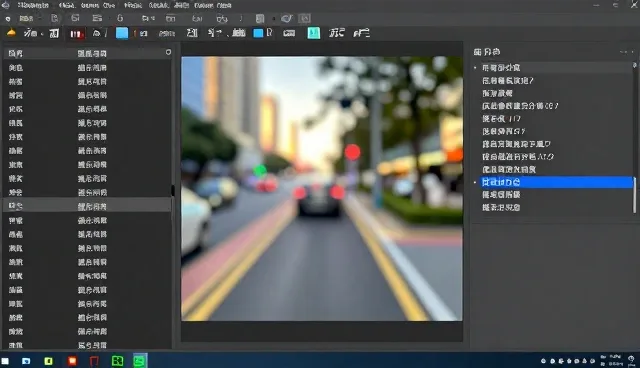Image resolution: width=640 pixels, height=368 pixels.
Task: Click the teal square toolbar icon
Action: click(313, 33)
